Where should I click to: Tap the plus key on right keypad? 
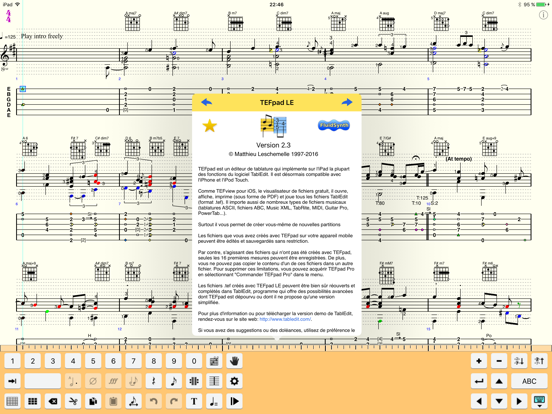pos(479,361)
